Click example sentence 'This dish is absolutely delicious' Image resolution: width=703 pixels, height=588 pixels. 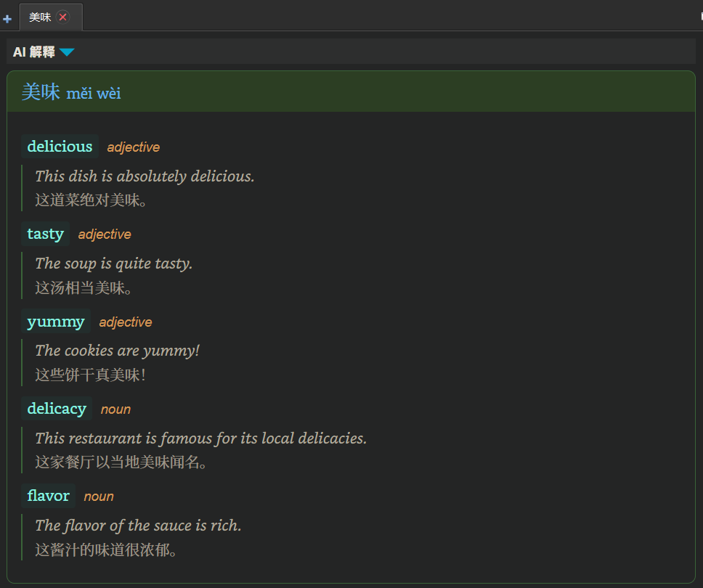(145, 176)
